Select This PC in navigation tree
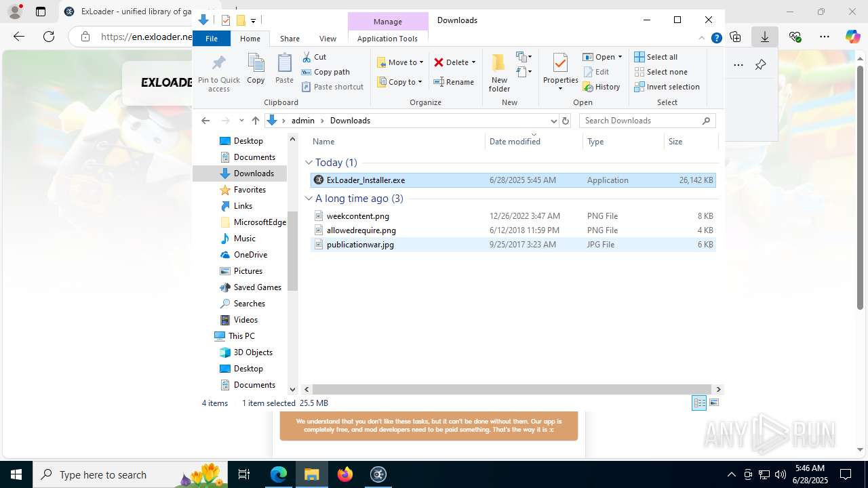Viewport: 868px width, 488px height. (241, 336)
